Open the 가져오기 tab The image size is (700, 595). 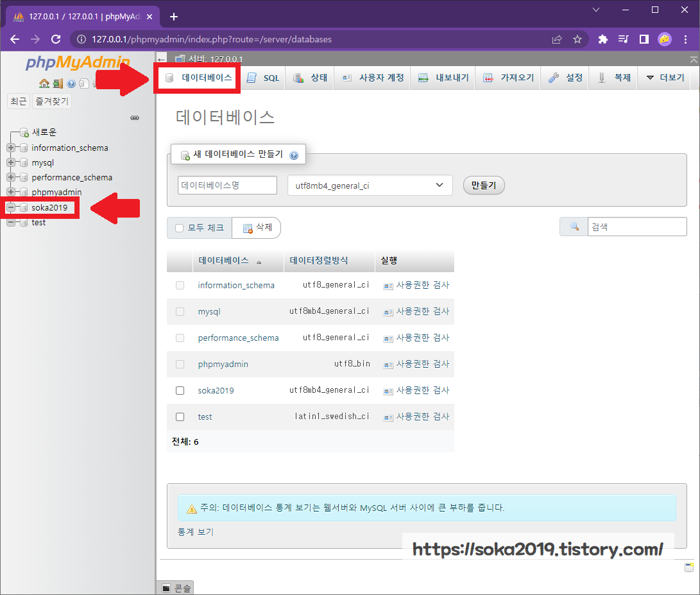pyautogui.click(x=509, y=78)
